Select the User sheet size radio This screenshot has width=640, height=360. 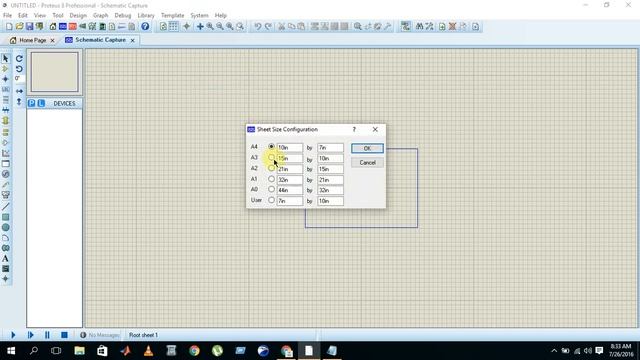click(271, 200)
